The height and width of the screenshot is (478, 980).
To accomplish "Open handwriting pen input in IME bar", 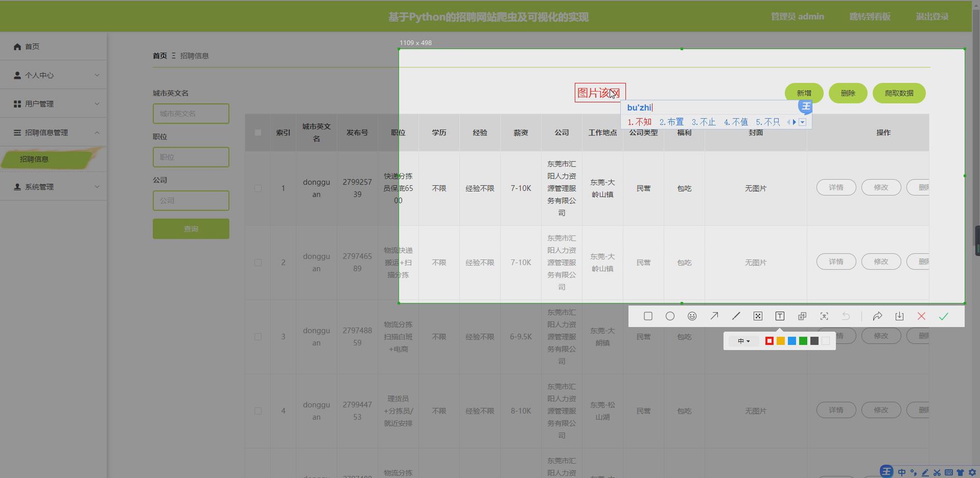I will pyautogui.click(x=925, y=472).
